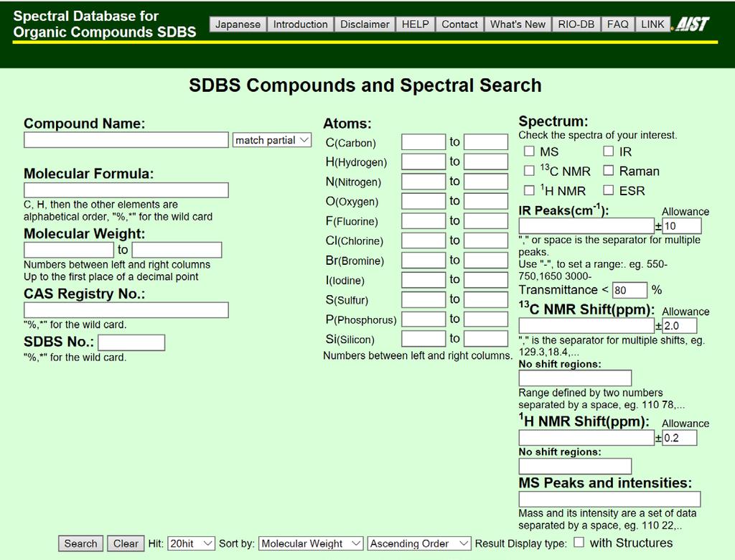Open the FAQ page
This screenshot has width=735, height=560.
click(x=618, y=24)
